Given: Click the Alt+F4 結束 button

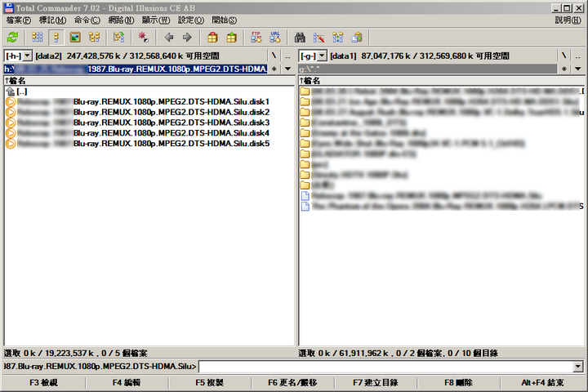Looking at the screenshot, I should tap(542, 383).
